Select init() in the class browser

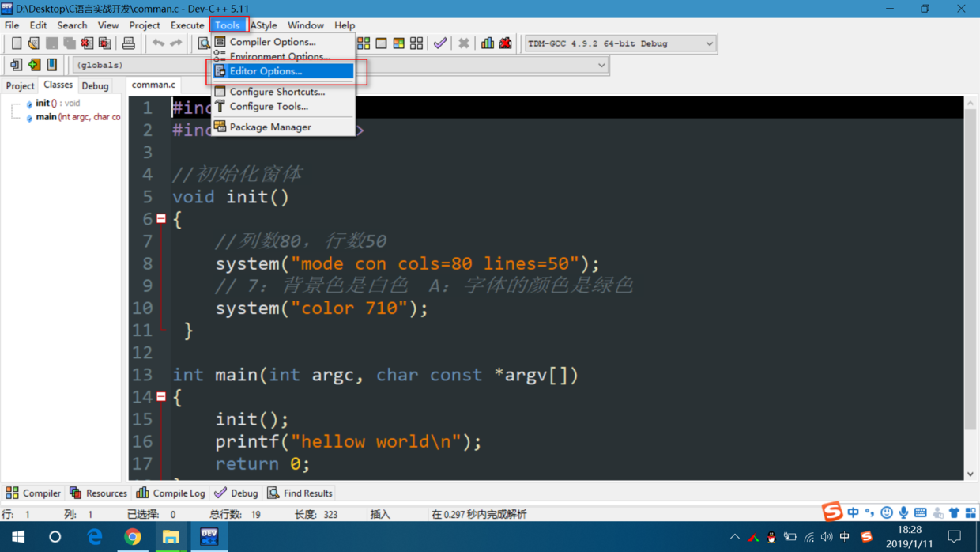tap(52, 103)
